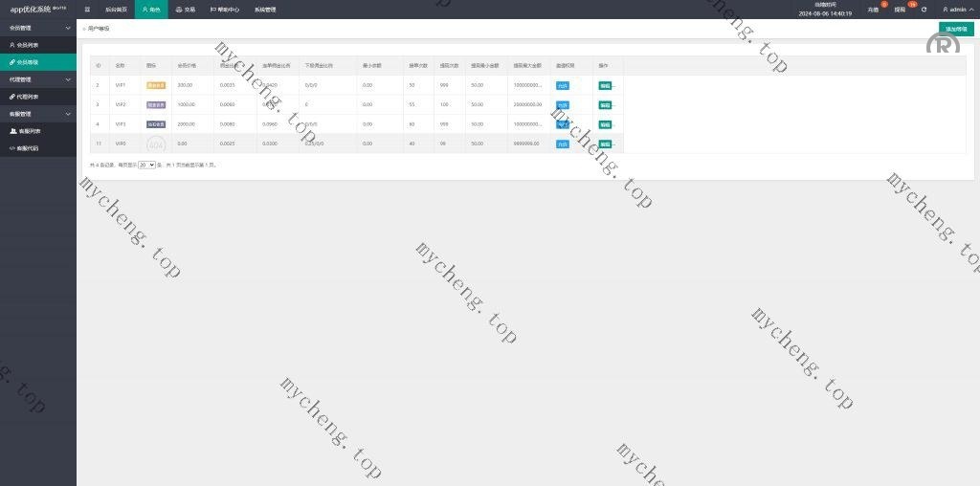This screenshot has width=980, height=486.
Task: Open the rows-per-page dropdown showing 20
Action: [146, 166]
